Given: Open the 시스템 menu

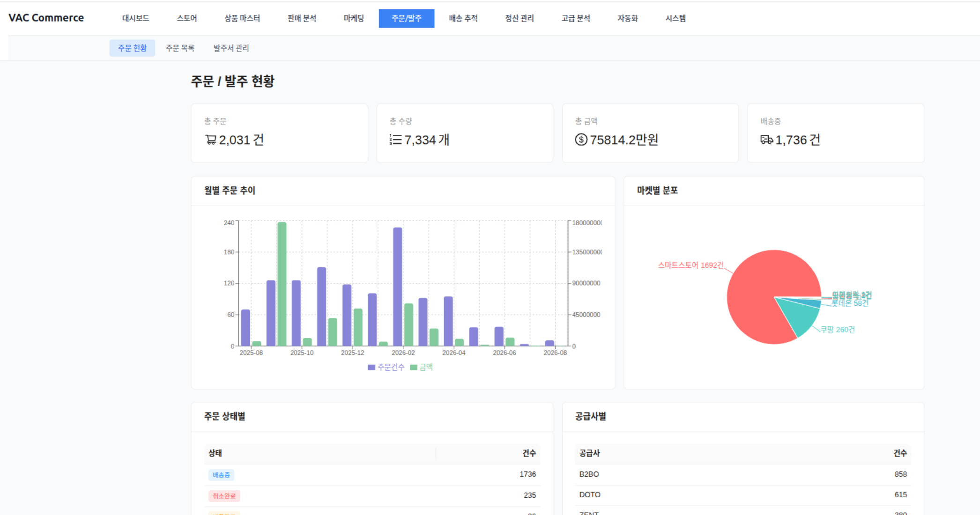Looking at the screenshot, I should [x=676, y=18].
